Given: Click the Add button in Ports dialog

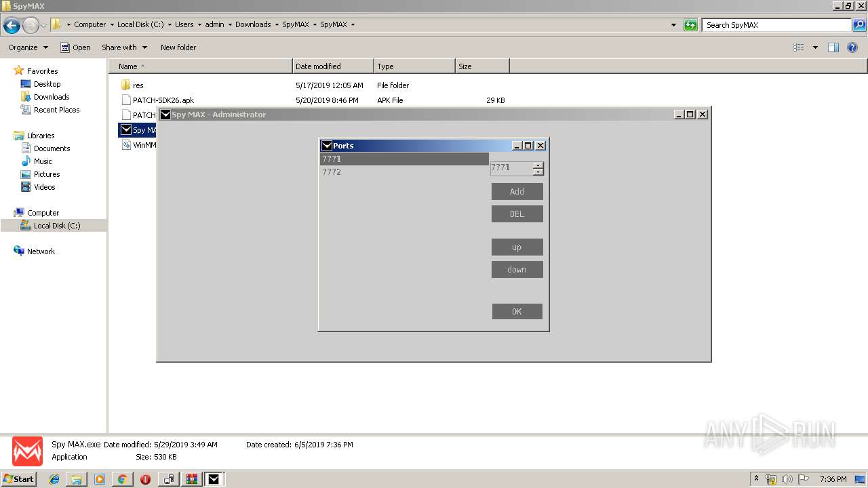Looking at the screenshot, I should pyautogui.click(x=517, y=192).
